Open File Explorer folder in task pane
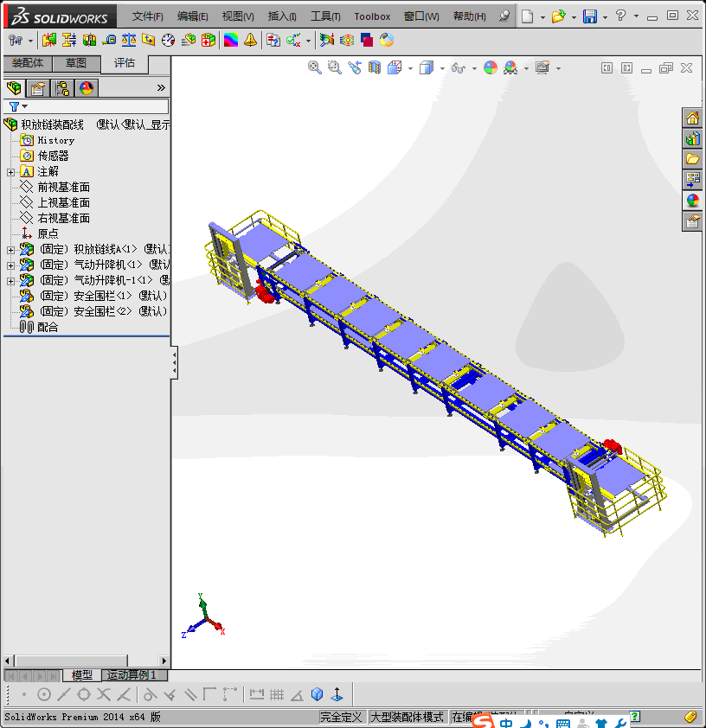This screenshot has width=706, height=728. (x=692, y=159)
